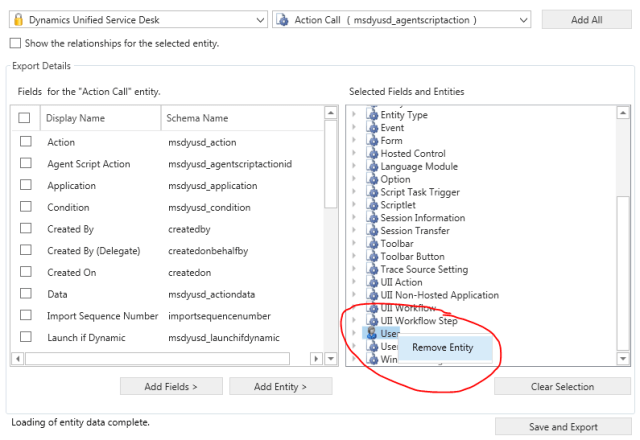
Task: Check the Data field checkbox
Action: [x=26, y=293]
